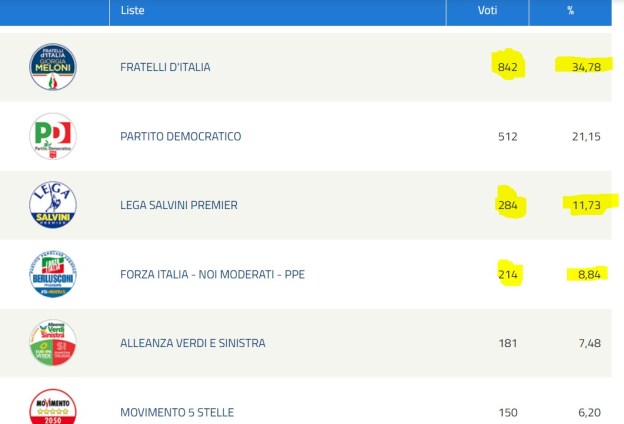Viewport: 624px width, 424px height.
Task: Click the highlighted 842 votes value
Action: pyautogui.click(x=505, y=67)
